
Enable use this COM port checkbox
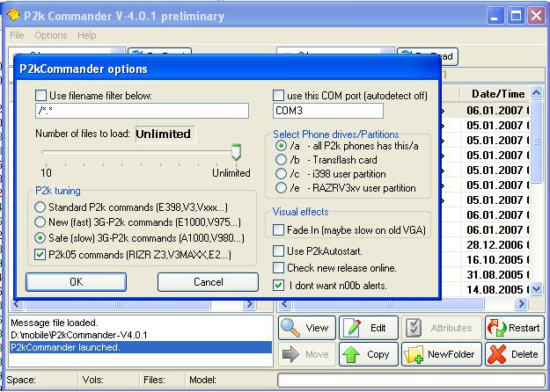(278, 95)
